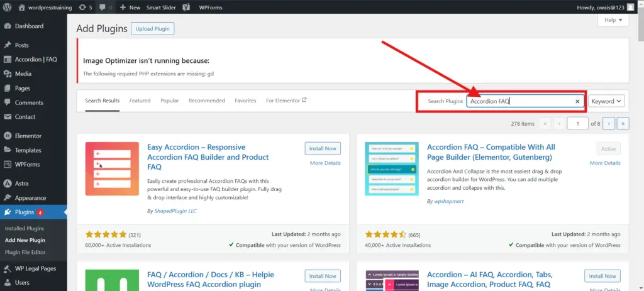Open Accordion | FAQ sidebar menu
Screen dimensions: 644x291
tap(36, 60)
